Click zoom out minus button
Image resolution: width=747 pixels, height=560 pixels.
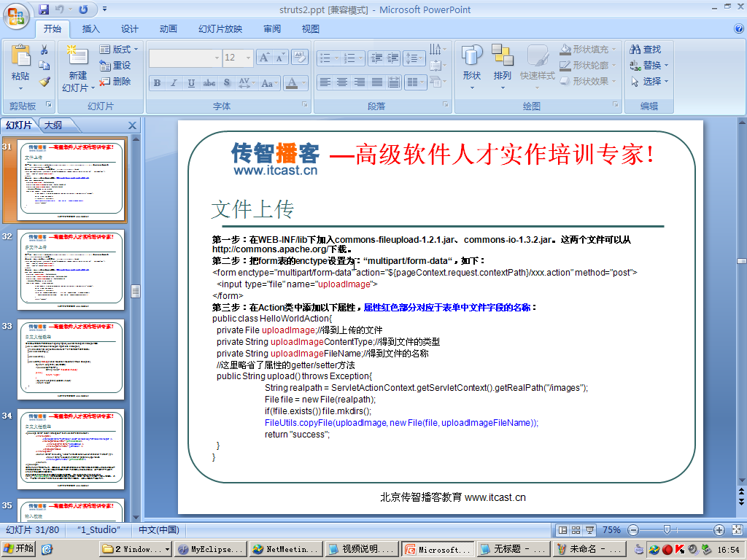[633, 530]
